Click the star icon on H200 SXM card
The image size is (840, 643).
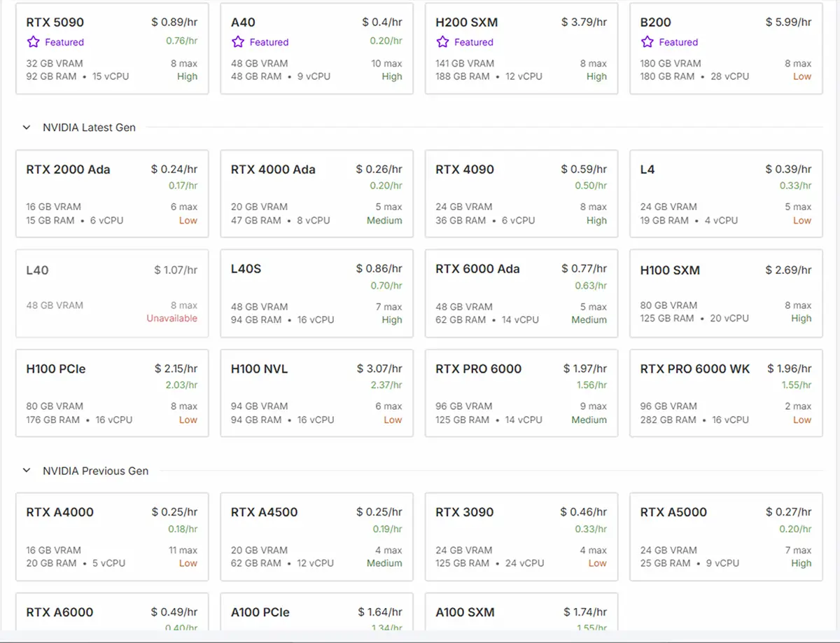[x=442, y=42]
